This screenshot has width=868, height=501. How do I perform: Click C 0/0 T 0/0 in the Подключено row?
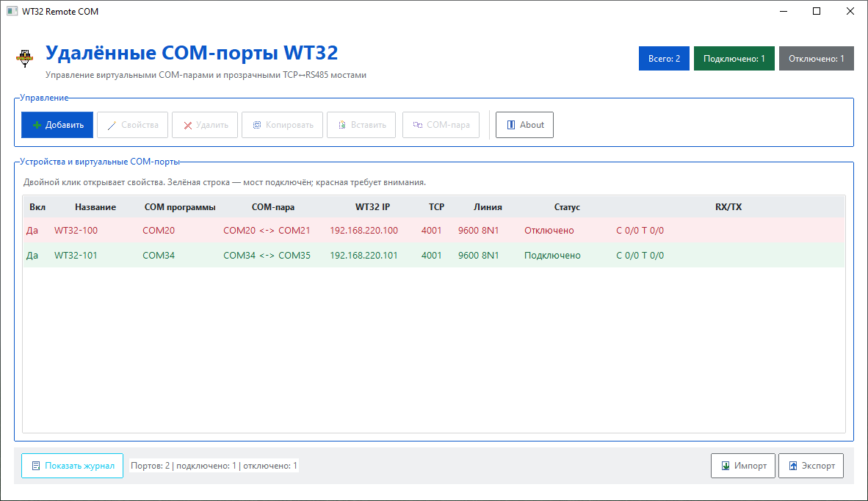pyautogui.click(x=640, y=255)
